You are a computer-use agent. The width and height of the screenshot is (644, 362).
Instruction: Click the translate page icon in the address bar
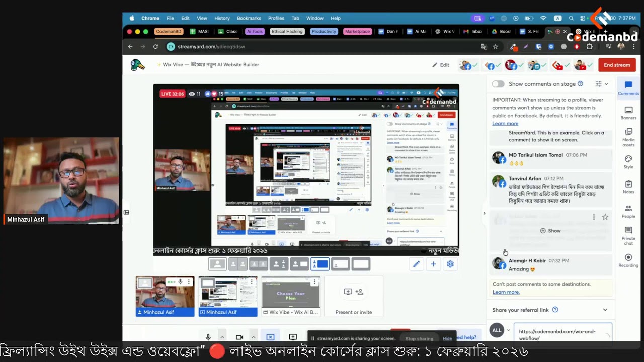pos(484,47)
